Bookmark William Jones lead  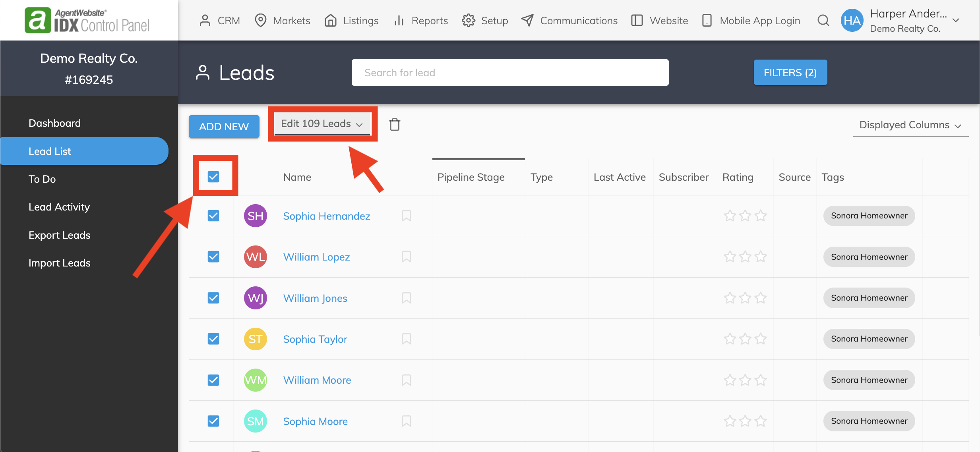tap(406, 298)
